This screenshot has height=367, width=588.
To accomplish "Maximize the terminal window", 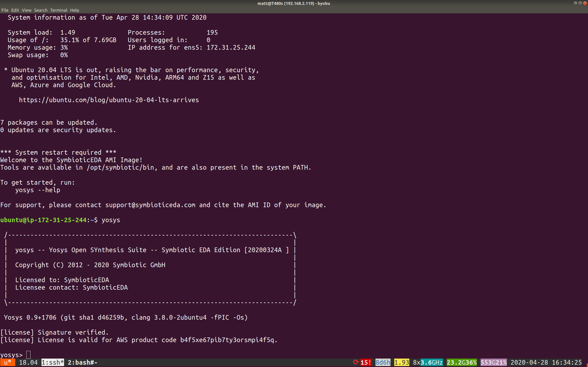I will coord(580,3).
